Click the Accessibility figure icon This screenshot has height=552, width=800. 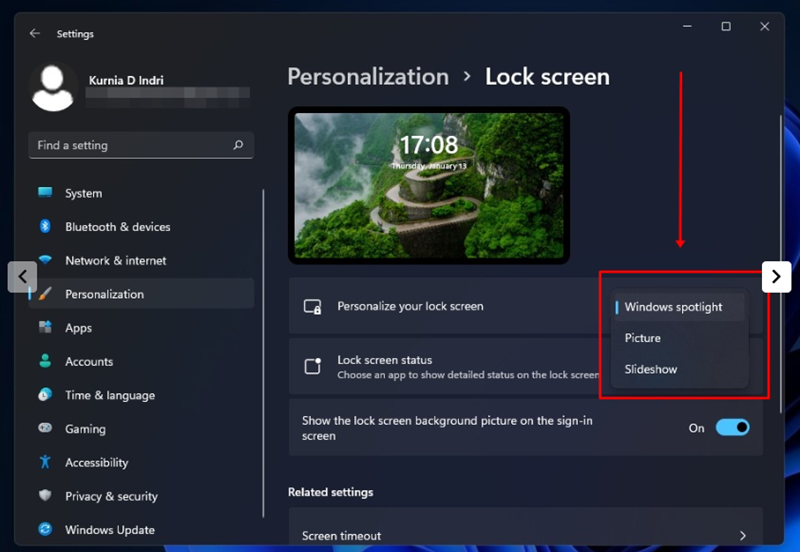click(x=45, y=462)
